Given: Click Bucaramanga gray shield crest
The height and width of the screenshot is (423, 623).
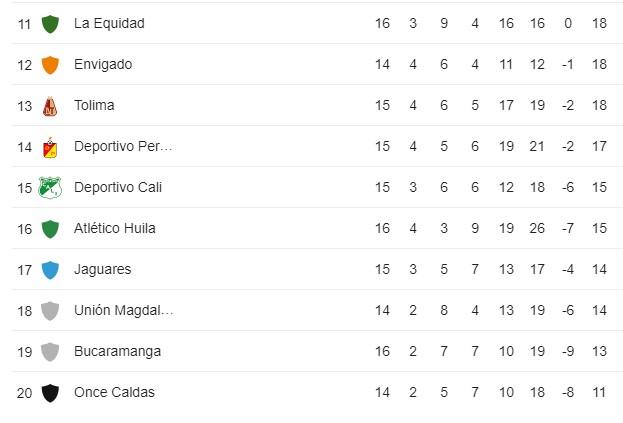Looking at the screenshot, I should tap(50, 352).
